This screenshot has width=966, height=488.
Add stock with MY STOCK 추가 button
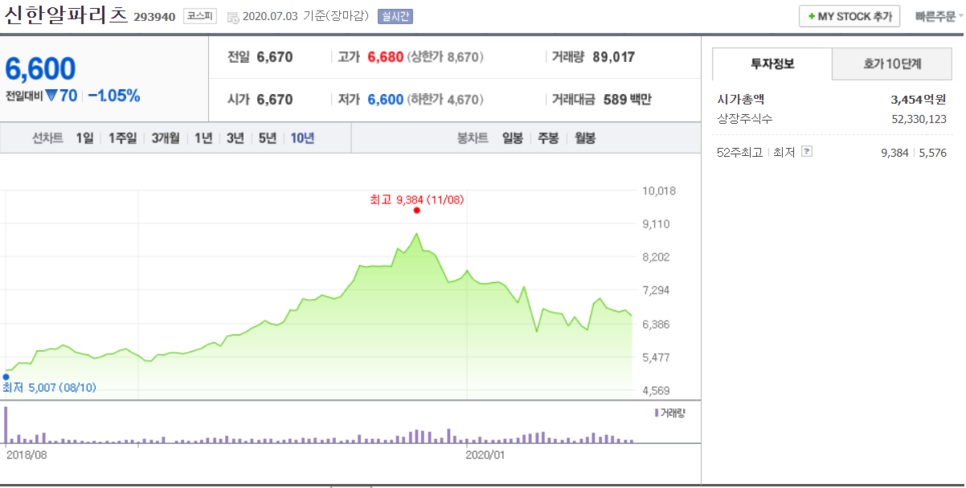(x=850, y=17)
